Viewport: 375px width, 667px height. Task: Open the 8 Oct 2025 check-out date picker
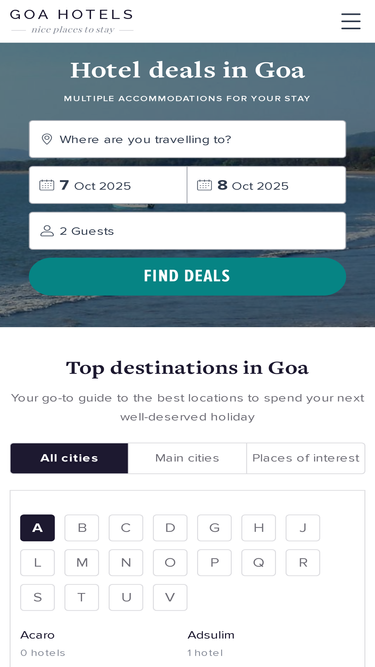click(267, 185)
